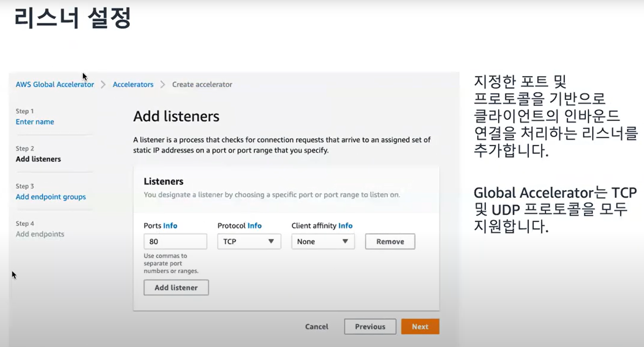Go to Step 1 Enter name
Image resolution: width=644 pixels, height=347 pixels.
35,122
